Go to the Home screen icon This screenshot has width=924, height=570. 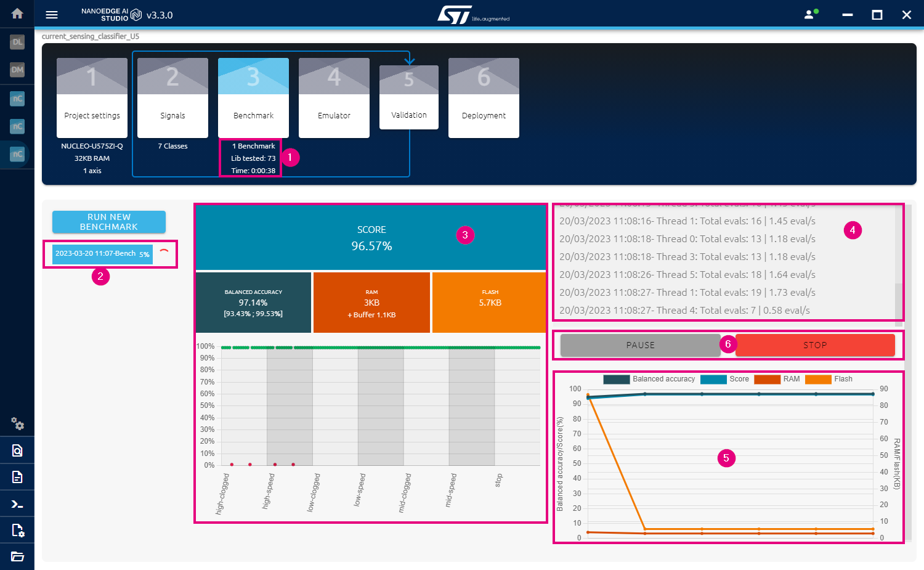(17, 13)
